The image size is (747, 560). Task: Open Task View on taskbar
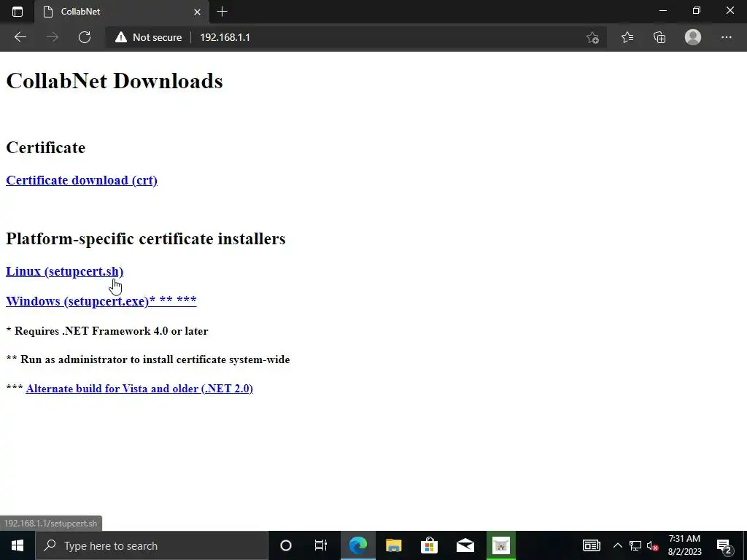[x=321, y=545]
